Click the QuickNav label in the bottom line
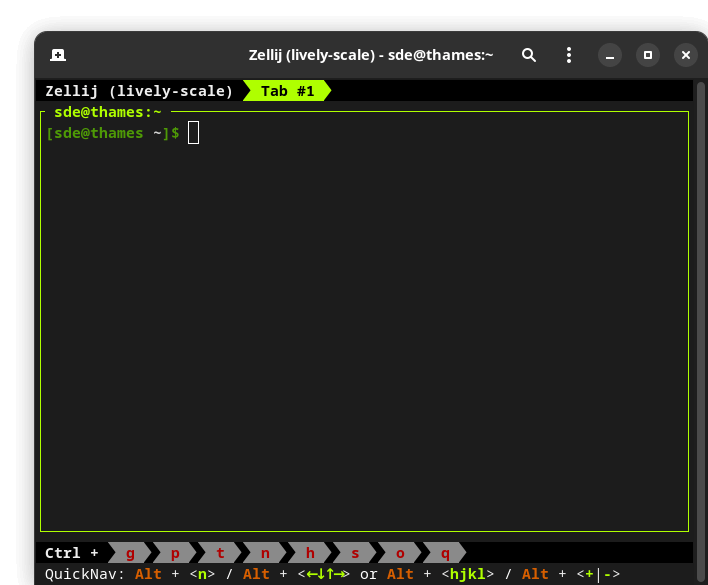Viewport: 708px width, 585px height. pos(84,574)
